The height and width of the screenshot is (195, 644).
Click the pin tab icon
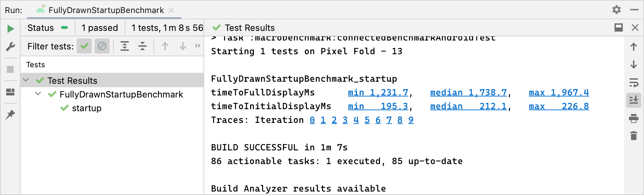pos(10,115)
